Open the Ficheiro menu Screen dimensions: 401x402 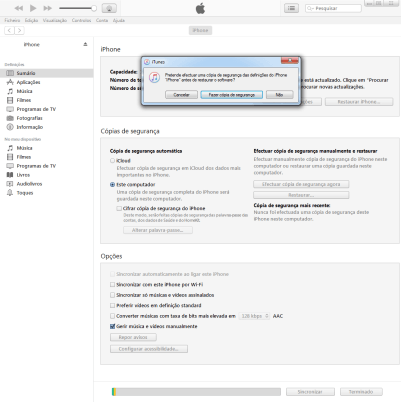point(12,20)
